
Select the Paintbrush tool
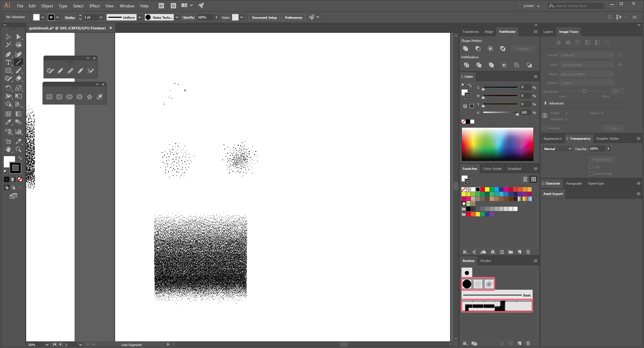pyautogui.click(x=18, y=71)
